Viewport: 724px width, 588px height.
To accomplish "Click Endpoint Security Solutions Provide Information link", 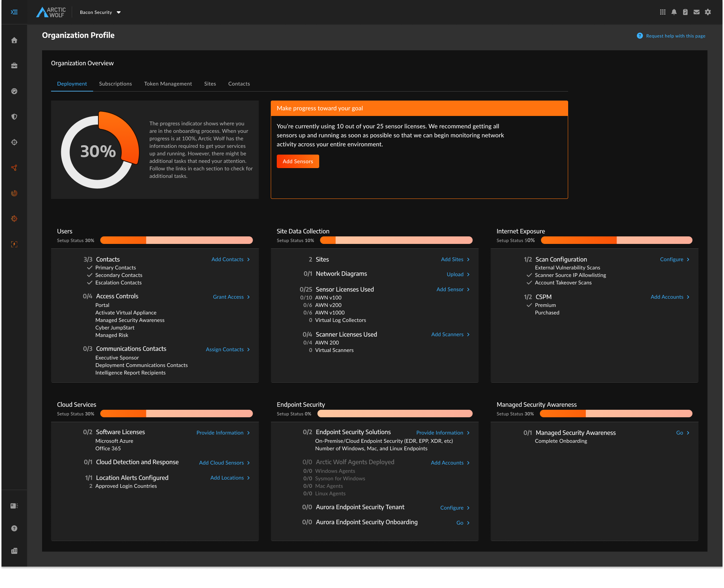I will coord(440,433).
